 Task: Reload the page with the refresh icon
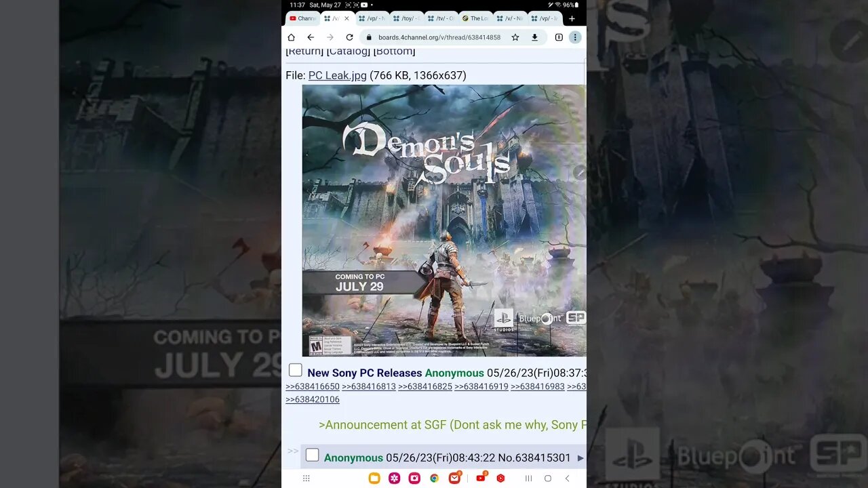[x=350, y=37]
